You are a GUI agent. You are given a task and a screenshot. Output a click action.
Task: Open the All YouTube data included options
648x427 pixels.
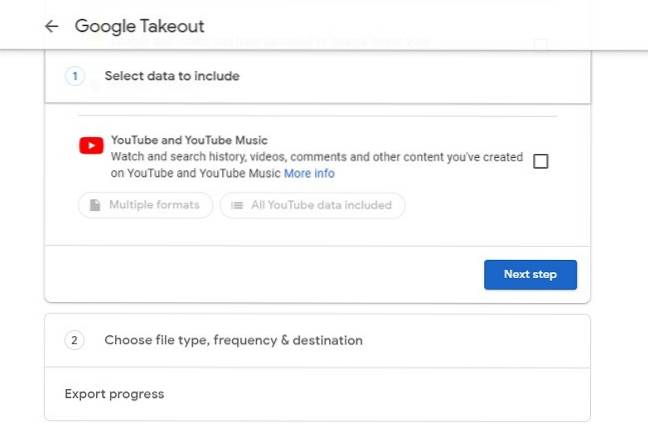tap(312, 205)
